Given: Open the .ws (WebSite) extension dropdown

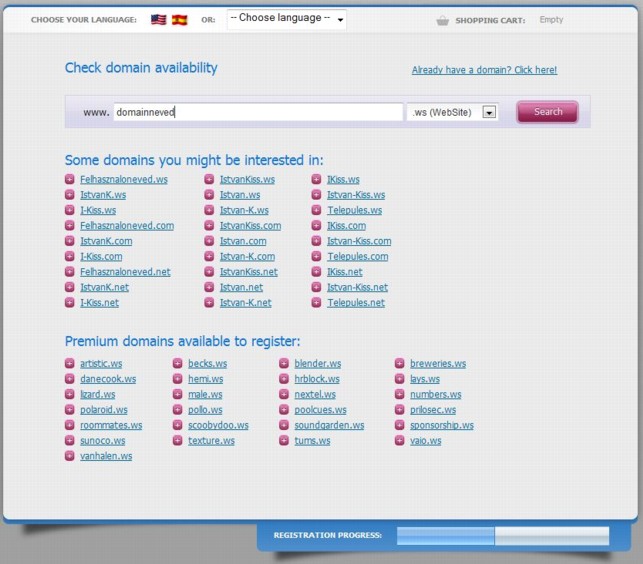Looking at the screenshot, I should pos(453,112).
